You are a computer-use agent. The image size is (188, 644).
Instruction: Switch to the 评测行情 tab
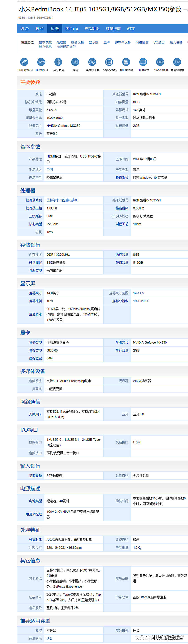(x=113, y=29)
